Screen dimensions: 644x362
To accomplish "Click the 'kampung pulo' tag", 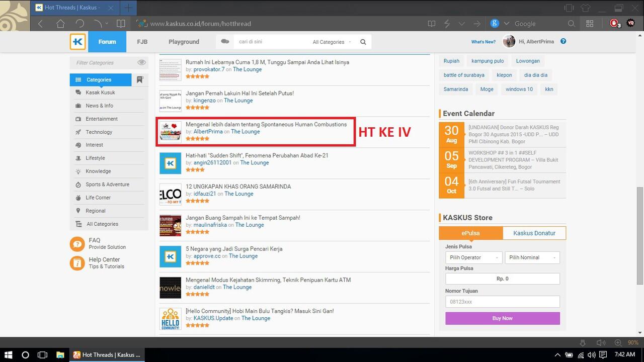I will [488, 61].
